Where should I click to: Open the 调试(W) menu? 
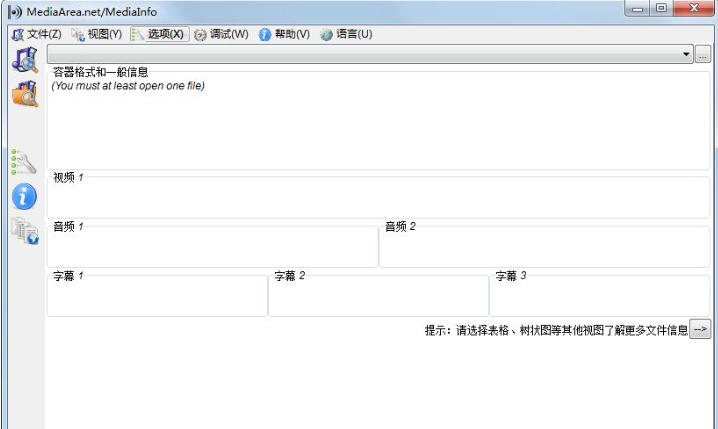(x=221, y=34)
